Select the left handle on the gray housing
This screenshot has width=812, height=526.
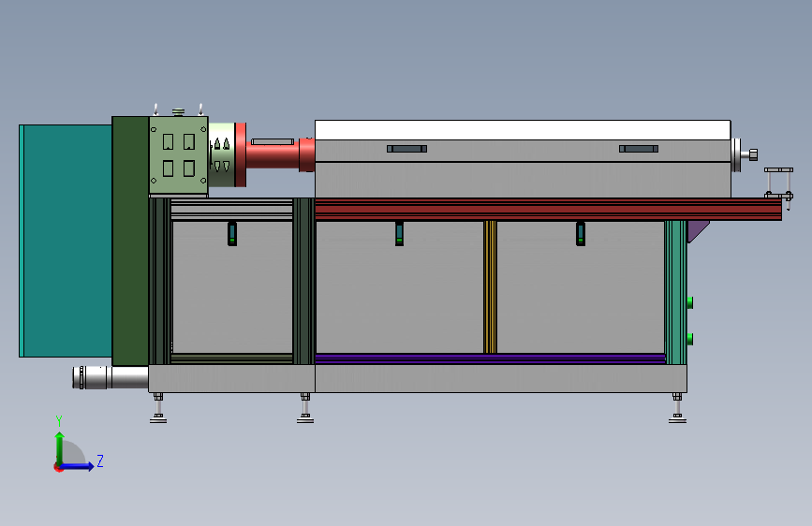[407, 149]
